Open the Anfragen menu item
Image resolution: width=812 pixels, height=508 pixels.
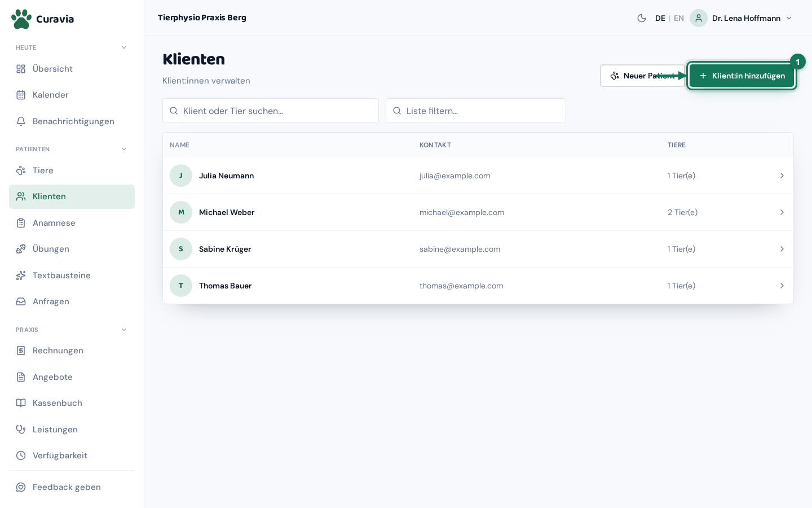(72, 301)
